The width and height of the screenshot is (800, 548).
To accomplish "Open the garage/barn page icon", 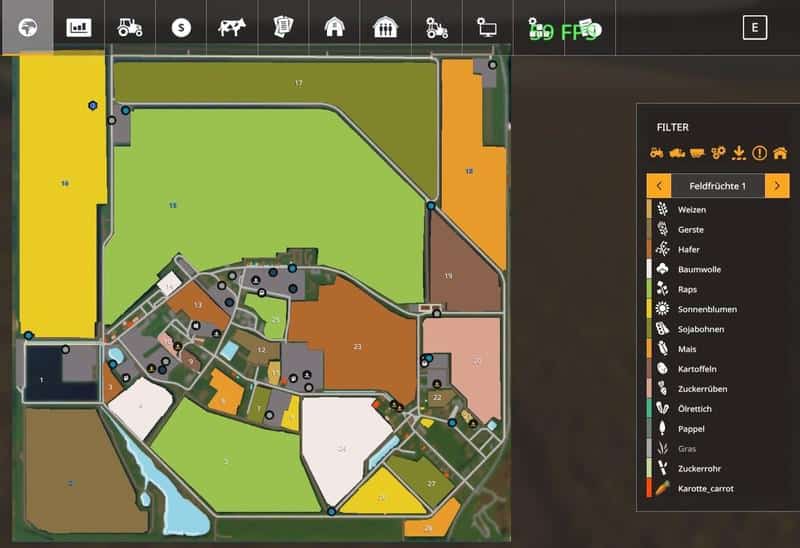I will click(x=334, y=28).
